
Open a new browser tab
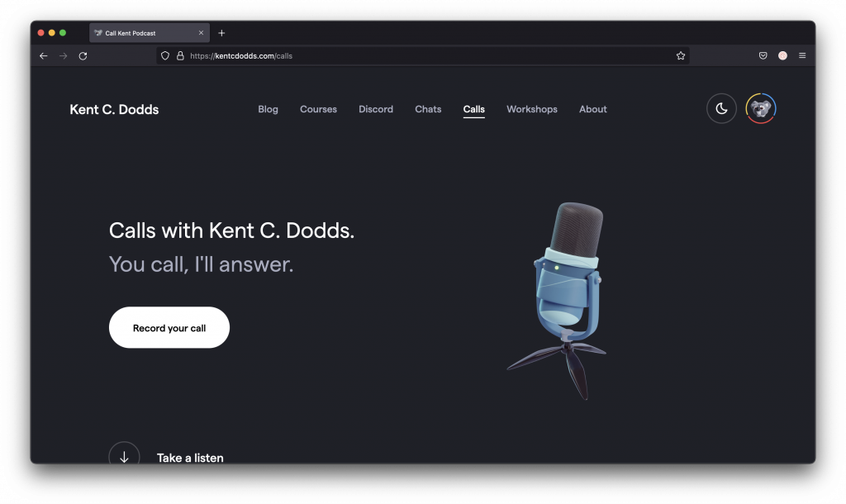pyautogui.click(x=221, y=33)
